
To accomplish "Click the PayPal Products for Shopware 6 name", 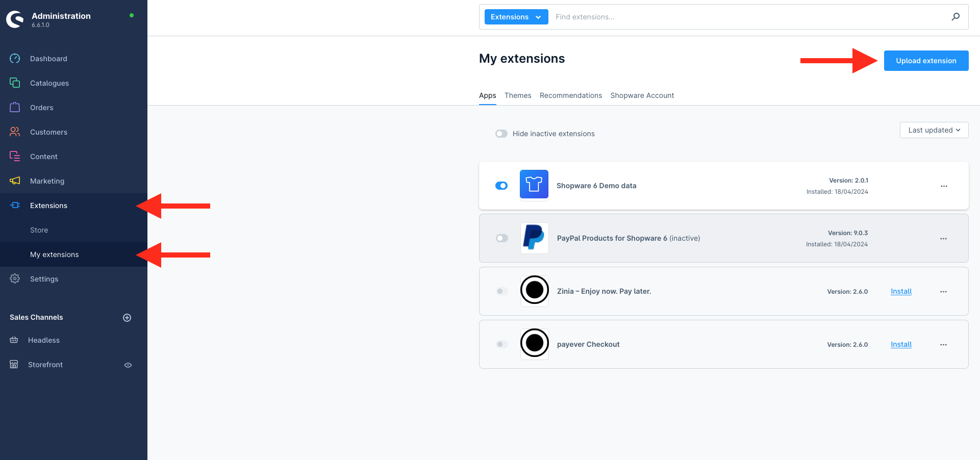I will click(x=612, y=238).
